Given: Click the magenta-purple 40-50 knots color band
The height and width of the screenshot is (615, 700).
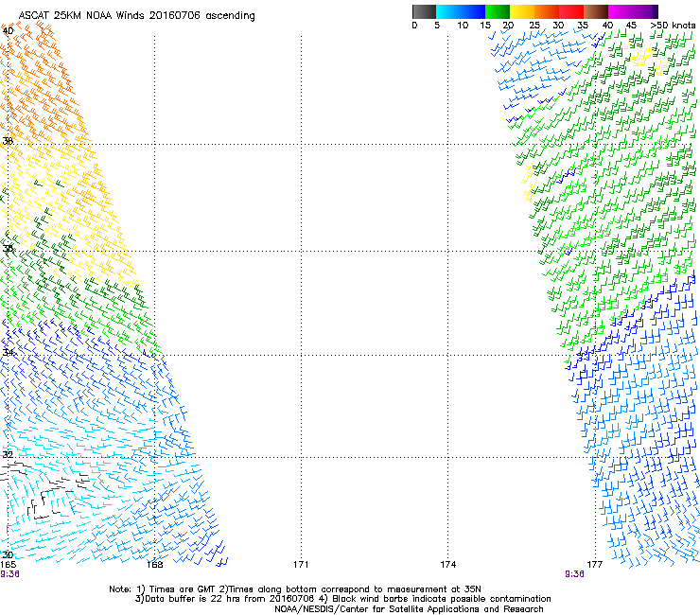Looking at the screenshot, I should (633, 11).
